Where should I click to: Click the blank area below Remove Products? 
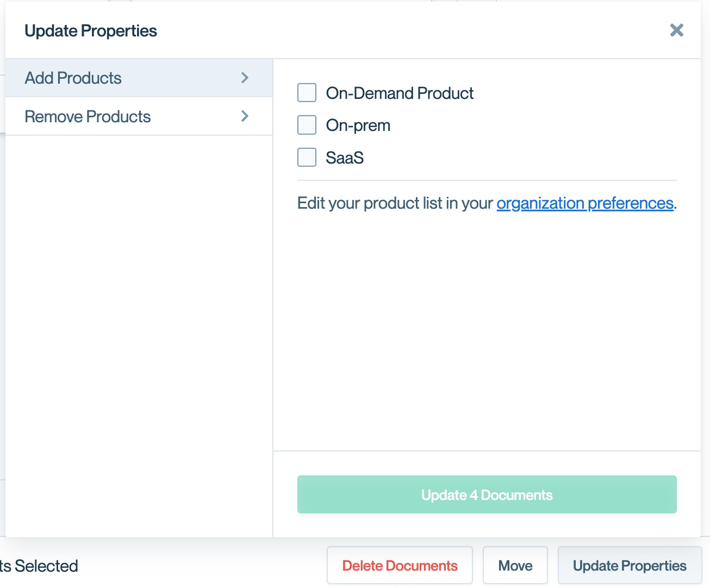click(x=139, y=326)
